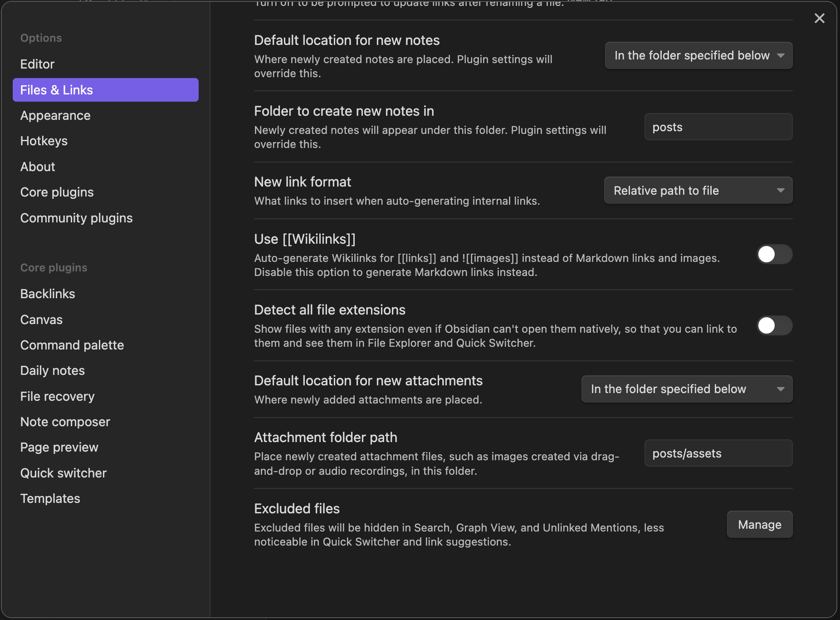Close the settings dialog with X
The width and height of the screenshot is (840, 620).
point(819,18)
